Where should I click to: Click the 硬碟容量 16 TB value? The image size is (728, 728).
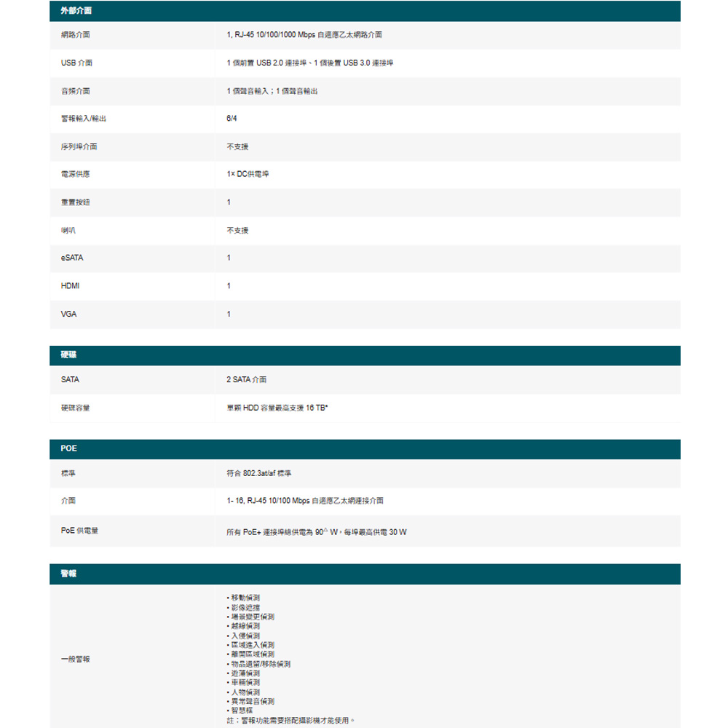tap(277, 408)
